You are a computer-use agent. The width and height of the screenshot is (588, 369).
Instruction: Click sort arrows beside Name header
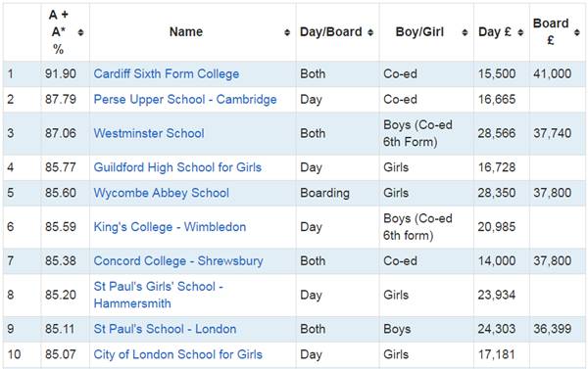click(287, 32)
